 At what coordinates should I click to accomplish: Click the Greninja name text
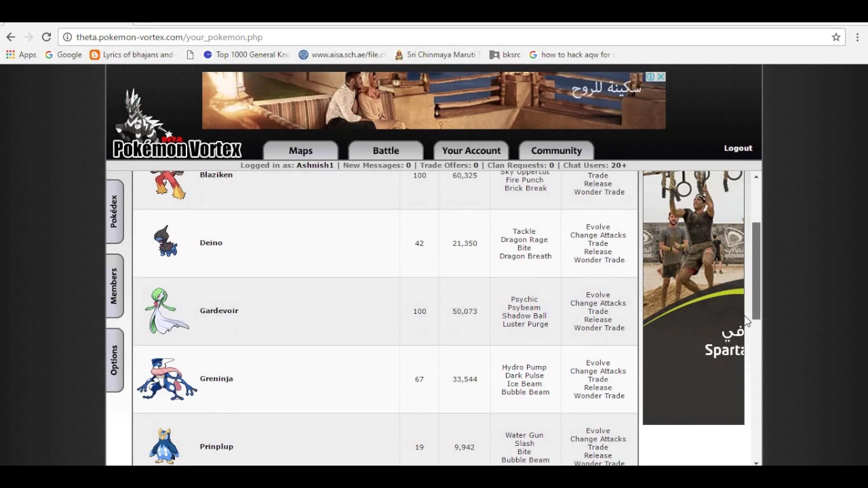(x=216, y=378)
